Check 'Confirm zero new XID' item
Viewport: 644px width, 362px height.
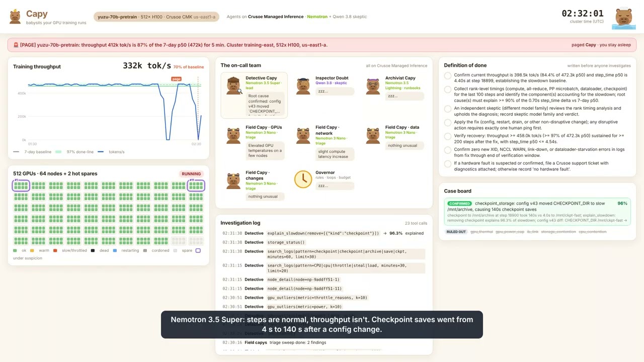pyautogui.click(x=448, y=150)
